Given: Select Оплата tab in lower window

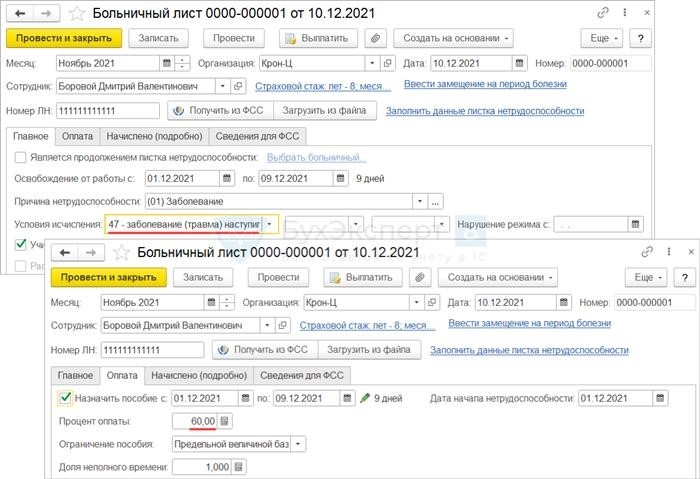Looking at the screenshot, I should click(x=122, y=375).
